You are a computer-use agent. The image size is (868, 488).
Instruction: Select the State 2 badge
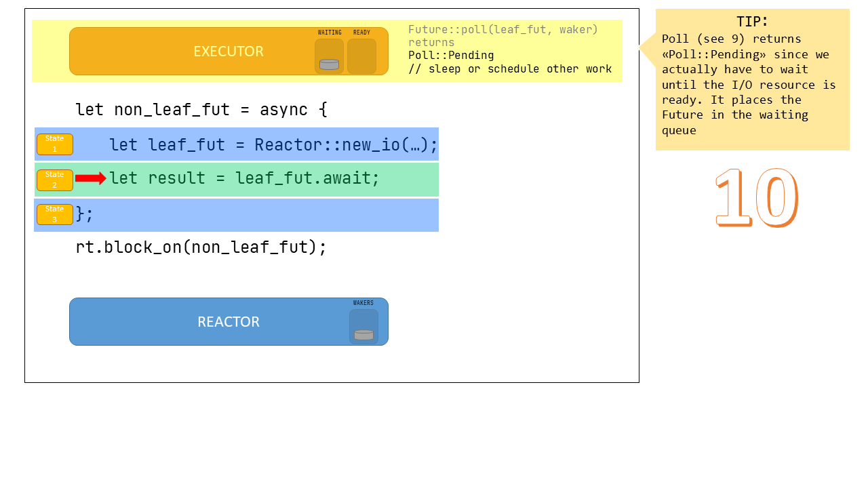[54, 180]
